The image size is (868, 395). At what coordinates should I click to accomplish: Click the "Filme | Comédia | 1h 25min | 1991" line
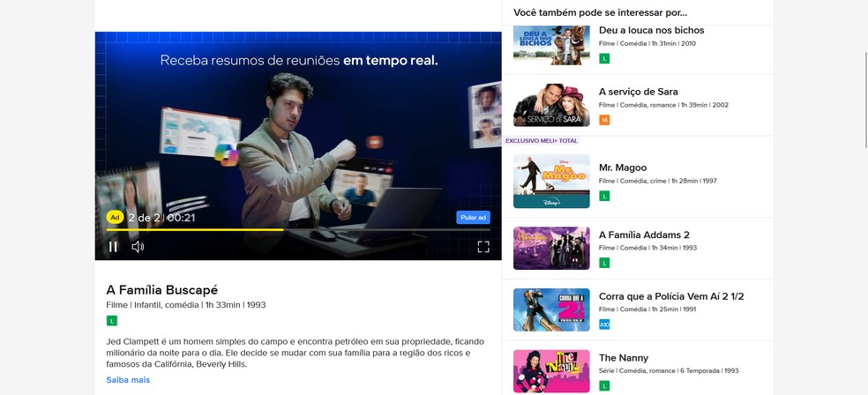[647, 309]
